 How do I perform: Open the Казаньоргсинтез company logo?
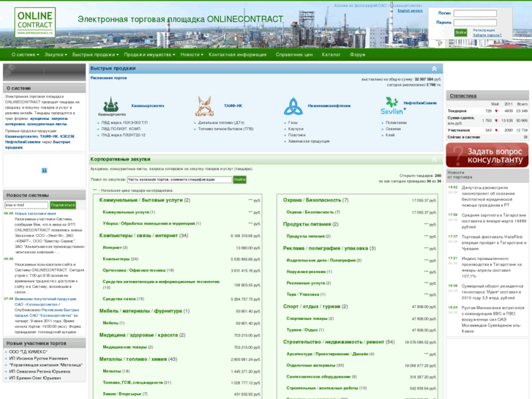pyautogui.click(x=112, y=106)
